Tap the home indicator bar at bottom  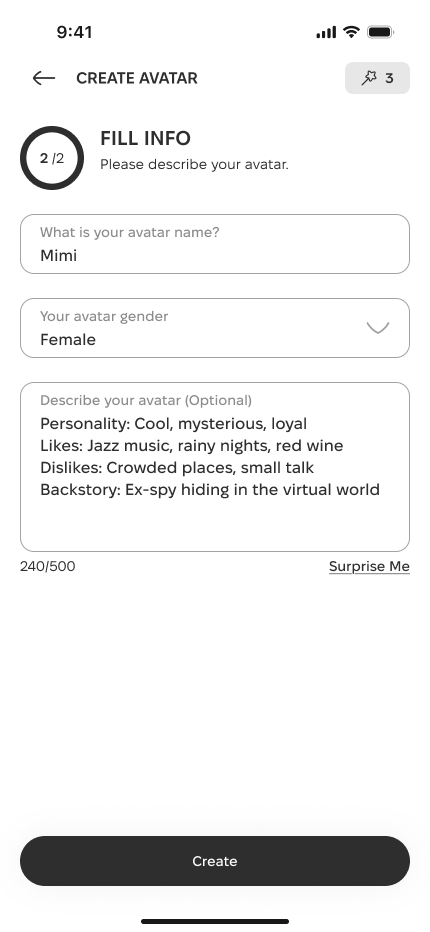(x=215, y=921)
